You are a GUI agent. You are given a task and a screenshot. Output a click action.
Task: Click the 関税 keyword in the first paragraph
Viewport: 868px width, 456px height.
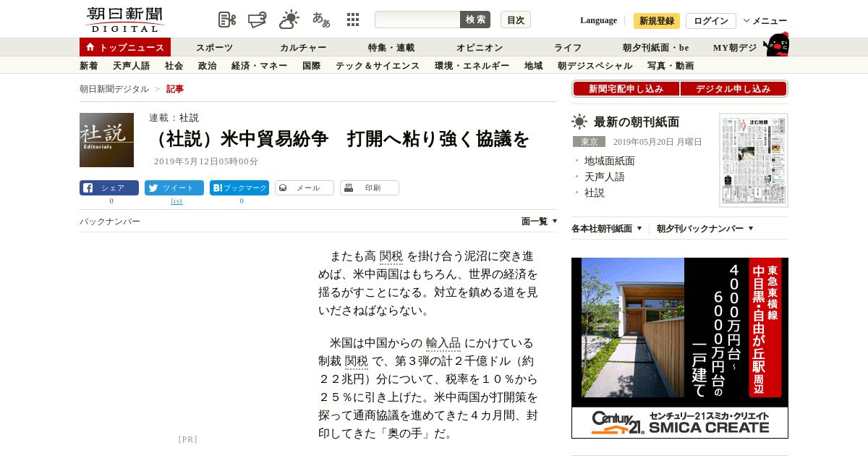point(391,256)
